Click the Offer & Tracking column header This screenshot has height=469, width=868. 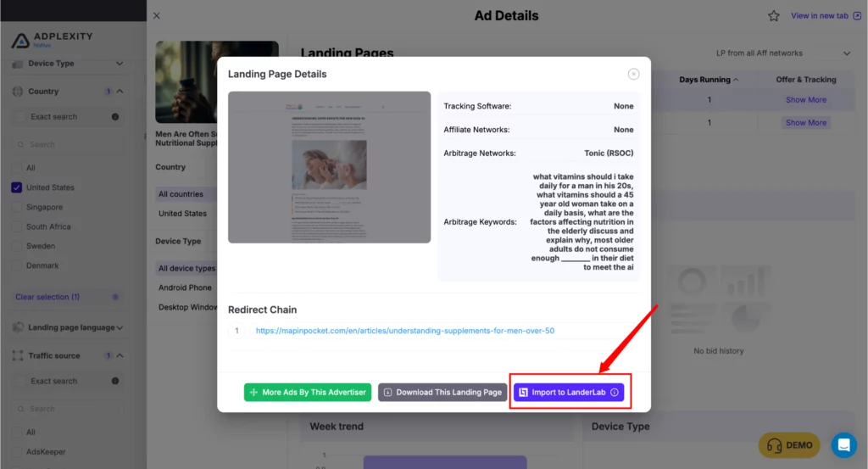click(806, 80)
